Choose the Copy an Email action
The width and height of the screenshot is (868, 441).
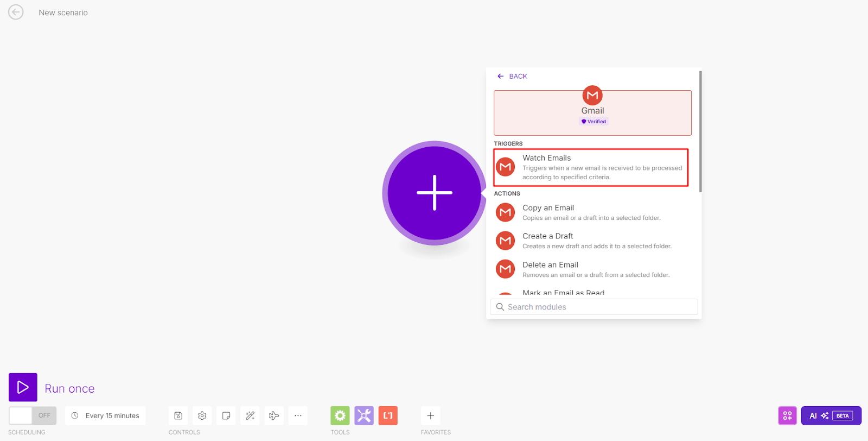tap(591, 212)
